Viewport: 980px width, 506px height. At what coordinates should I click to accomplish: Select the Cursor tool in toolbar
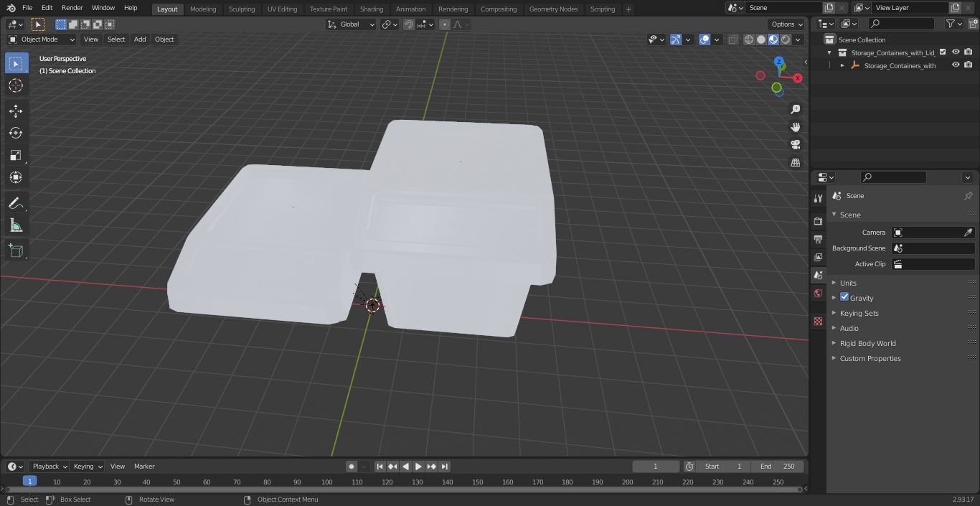tap(16, 85)
